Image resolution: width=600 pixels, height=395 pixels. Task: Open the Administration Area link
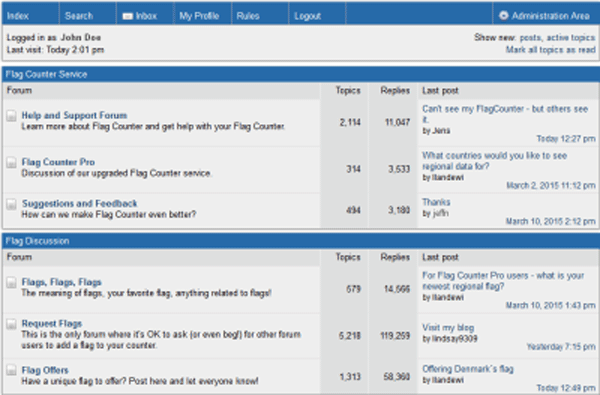click(550, 16)
